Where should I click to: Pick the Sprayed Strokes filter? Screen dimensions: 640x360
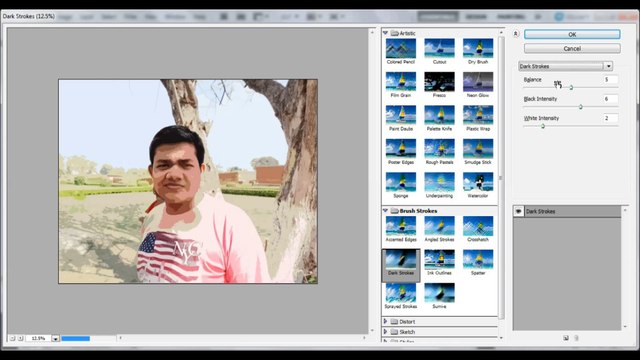point(400,293)
